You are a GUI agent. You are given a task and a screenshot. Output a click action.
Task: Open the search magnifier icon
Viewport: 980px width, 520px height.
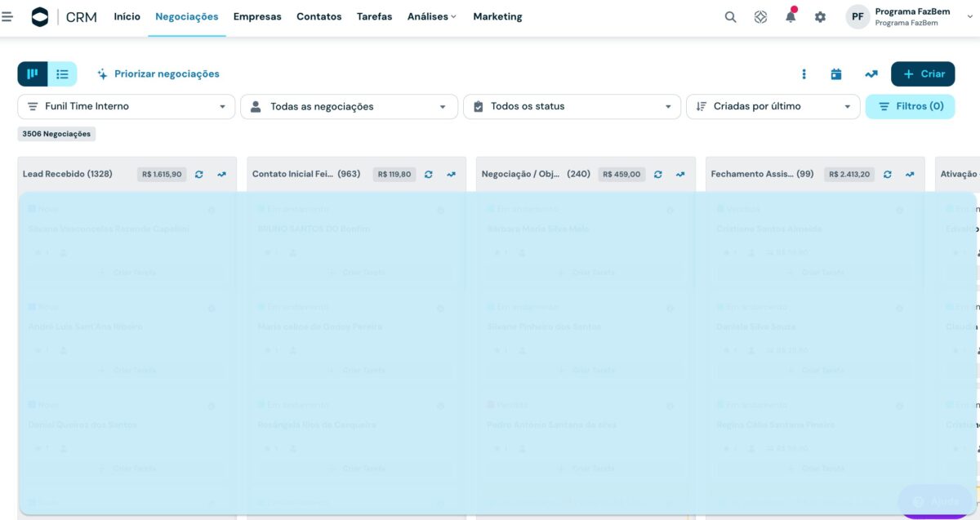pyautogui.click(x=731, y=16)
